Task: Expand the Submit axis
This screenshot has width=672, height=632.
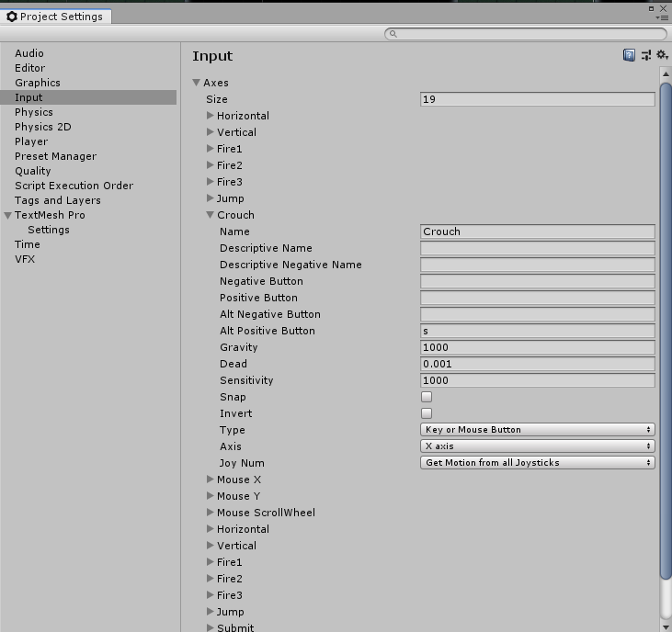Action: pos(210,627)
